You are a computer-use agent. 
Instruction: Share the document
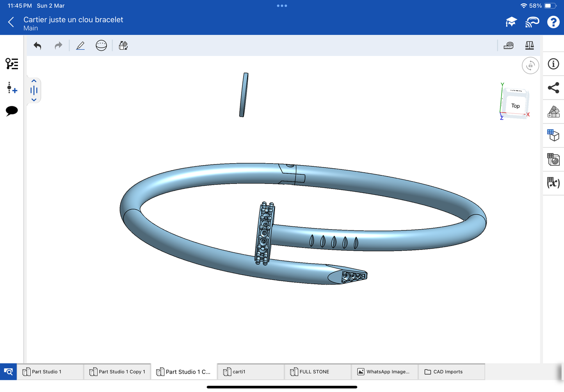[553, 88]
